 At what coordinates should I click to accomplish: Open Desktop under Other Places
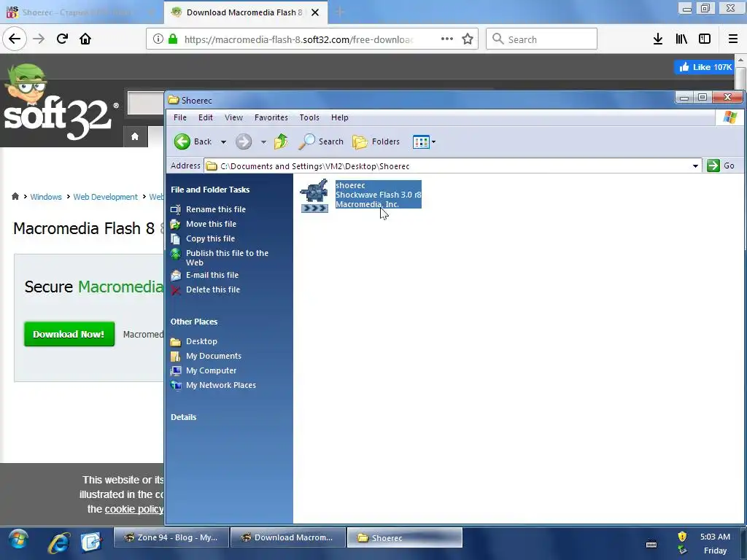pos(201,341)
